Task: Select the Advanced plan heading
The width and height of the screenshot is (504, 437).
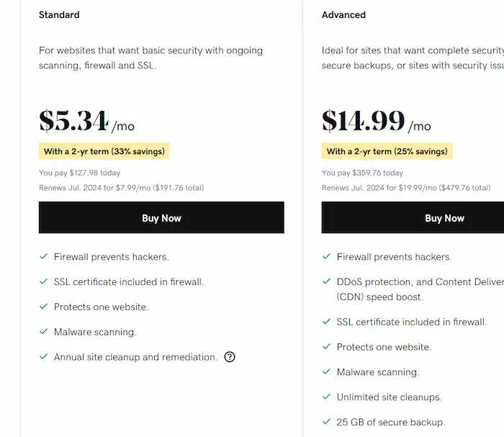Action: pyautogui.click(x=343, y=14)
